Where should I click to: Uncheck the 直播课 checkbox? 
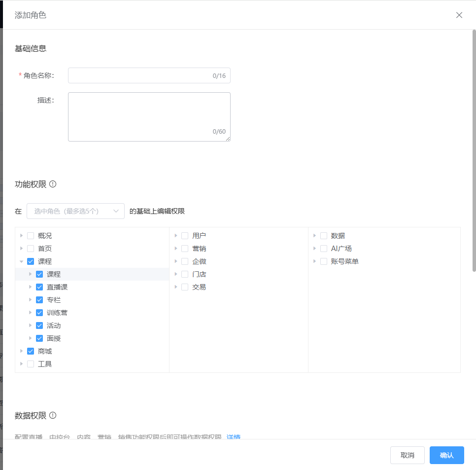point(39,287)
